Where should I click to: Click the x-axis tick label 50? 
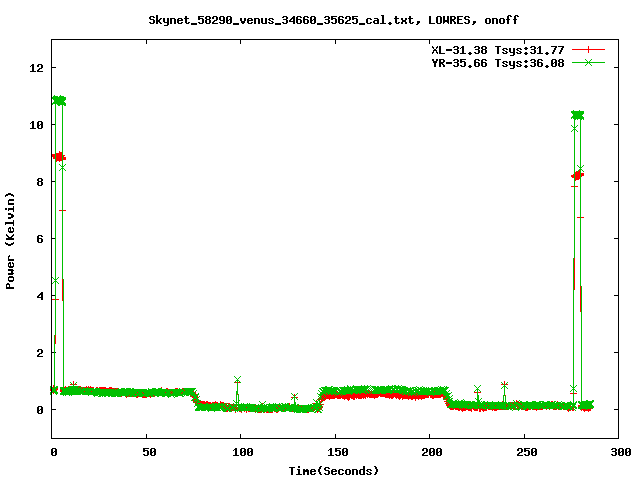tap(149, 452)
